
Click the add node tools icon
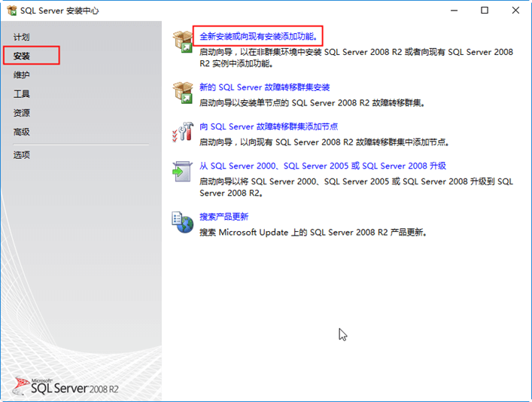point(183,132)
